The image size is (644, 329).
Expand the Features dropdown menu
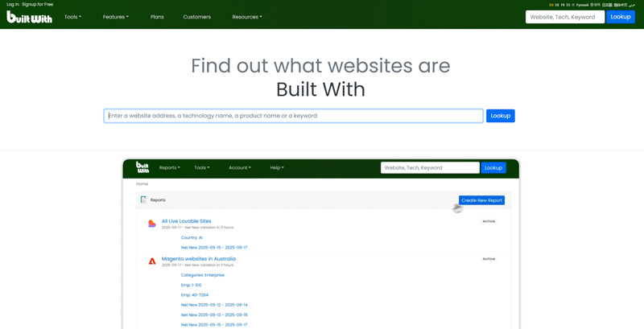tap(115, 17)
